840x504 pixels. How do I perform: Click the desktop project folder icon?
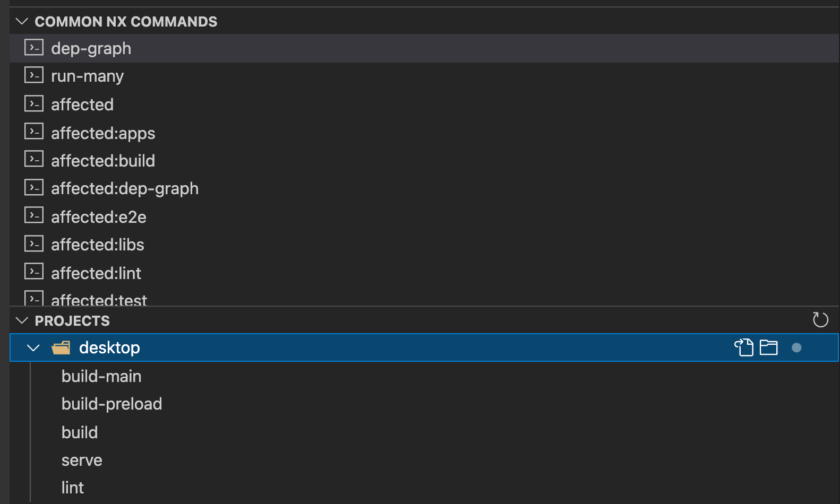point(61,348)
